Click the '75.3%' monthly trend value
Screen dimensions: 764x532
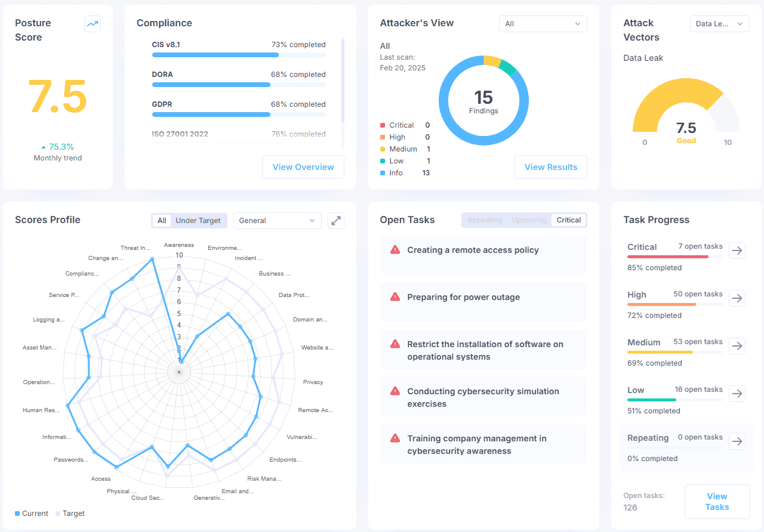tap(61, 147)
